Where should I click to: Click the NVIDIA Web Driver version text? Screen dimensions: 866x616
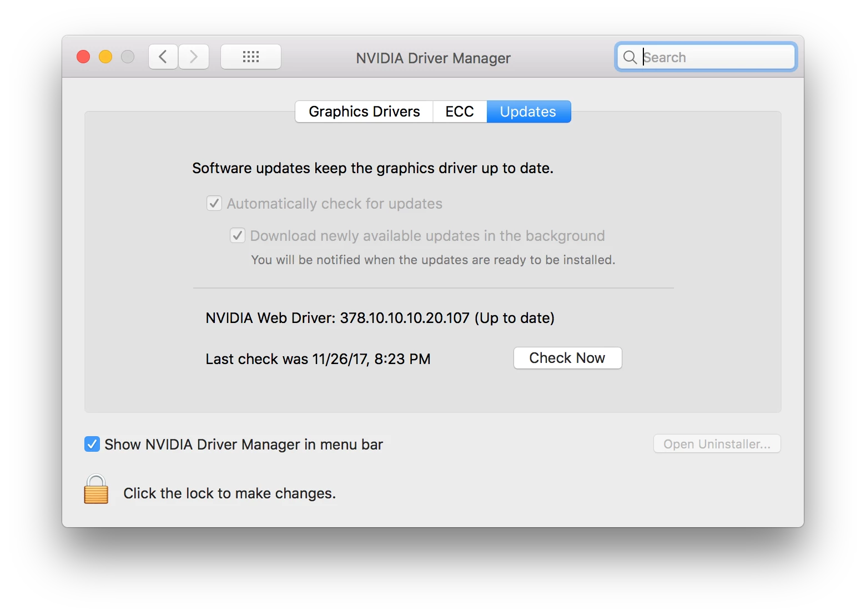pos(380,318)
